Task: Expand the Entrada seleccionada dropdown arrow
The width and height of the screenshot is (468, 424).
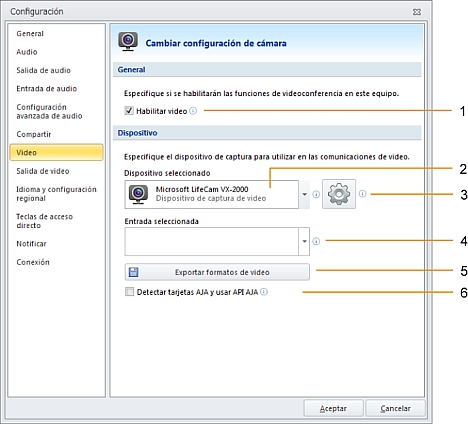Action: (304, 241)
